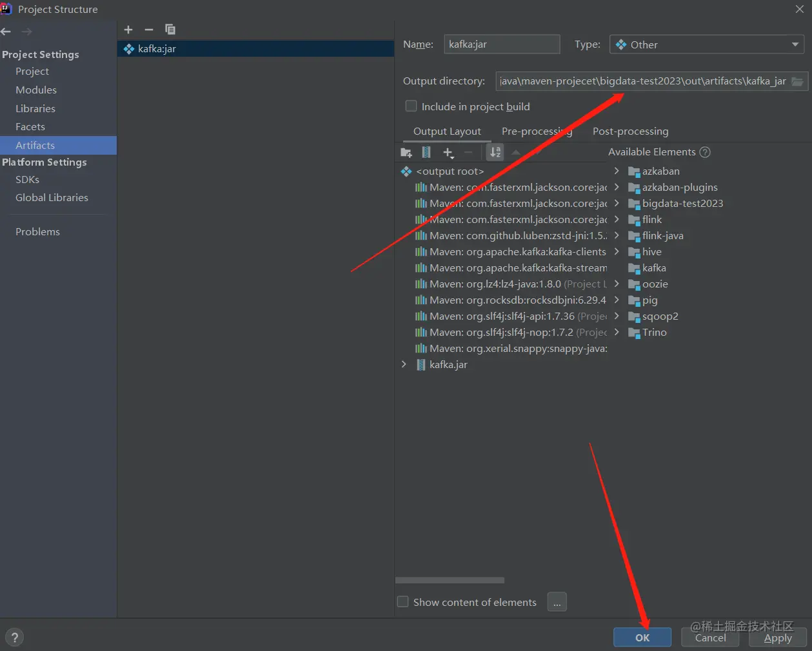This screenshot has width=812, height=651.
Task: Click the flink-java module folder icon
Action: pos(634,236)
